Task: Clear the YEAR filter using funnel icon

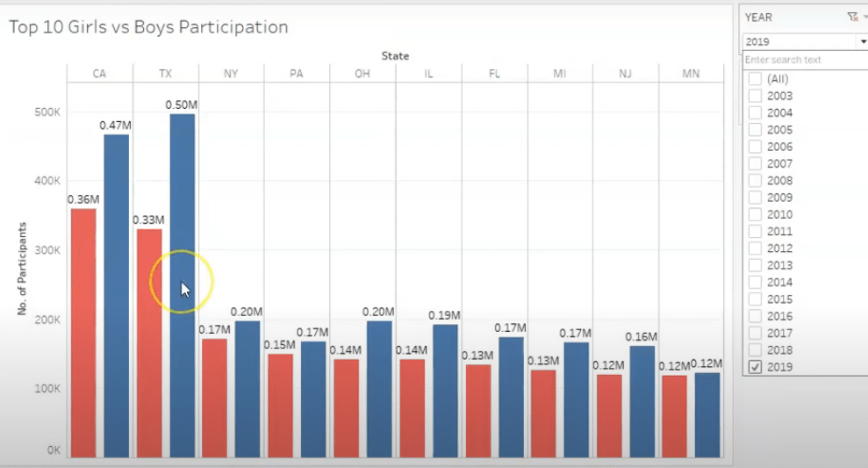Action: 851,17
